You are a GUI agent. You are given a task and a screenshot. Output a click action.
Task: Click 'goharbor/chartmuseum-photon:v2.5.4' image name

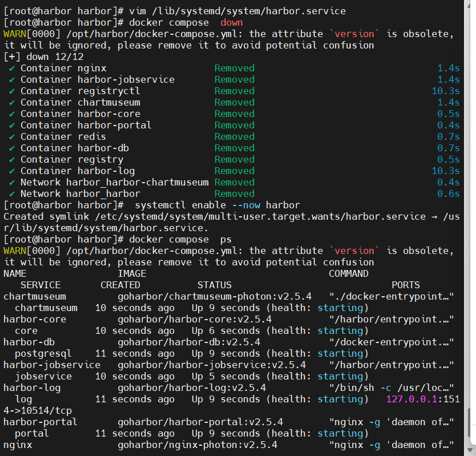pyautogui.click(x=215, y=297)
